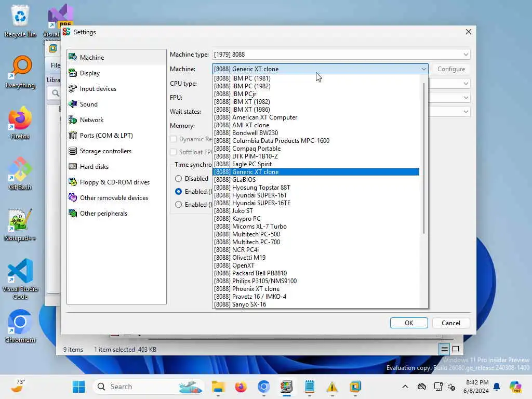
Task: Switch to the 86Box taskbar app
Action: pyautogui.click(x=287, y=387)
